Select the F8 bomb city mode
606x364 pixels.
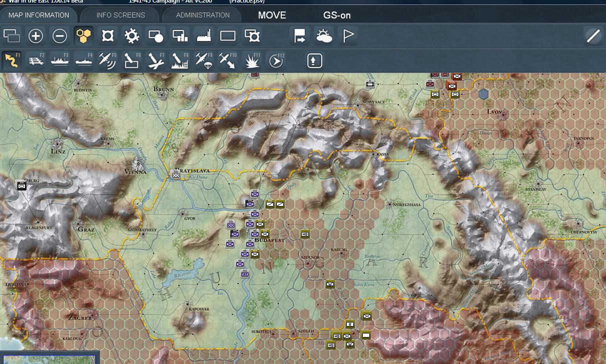point(180,60)
